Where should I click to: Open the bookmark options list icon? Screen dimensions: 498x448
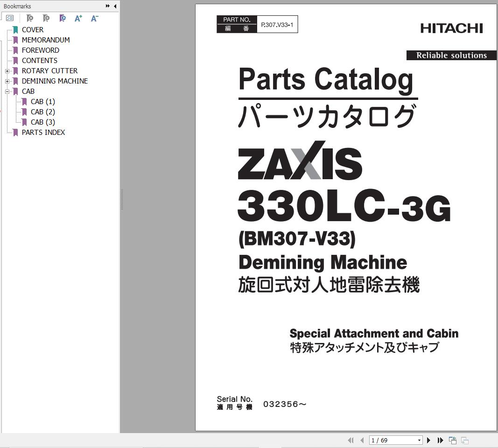click(10, 18)
